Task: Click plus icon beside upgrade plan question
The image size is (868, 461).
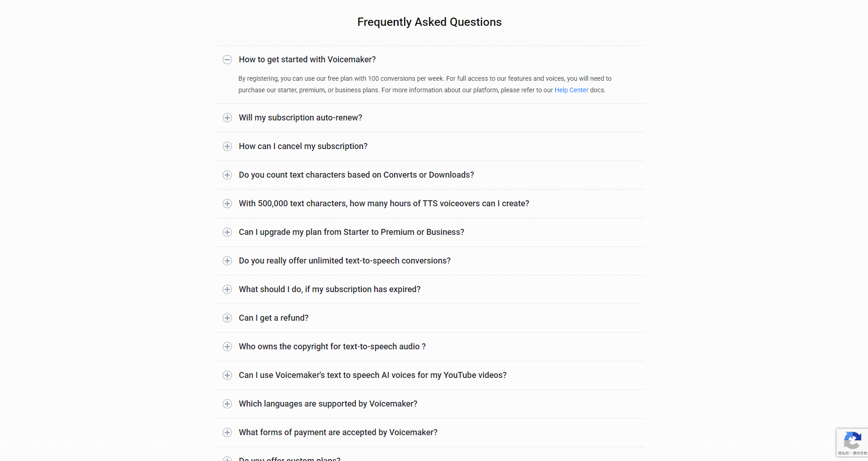Action: (x=227, y=232)
